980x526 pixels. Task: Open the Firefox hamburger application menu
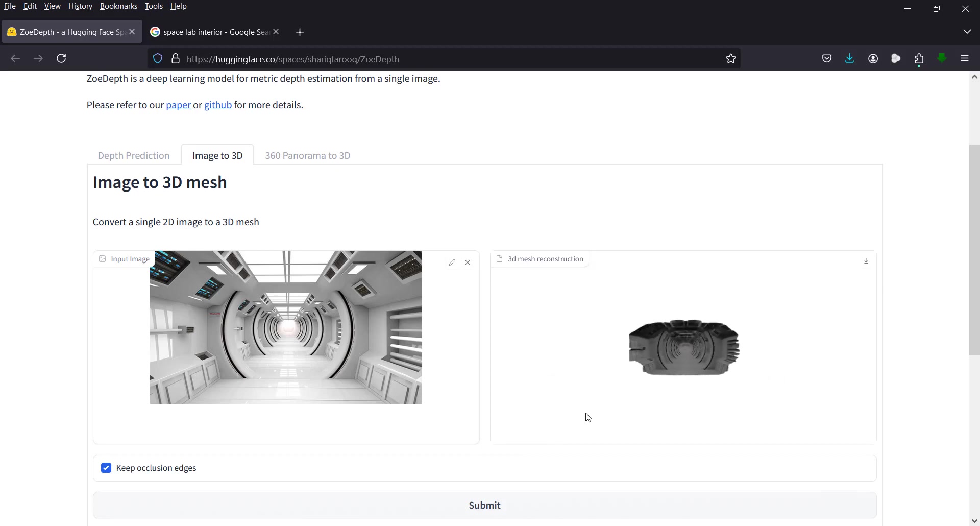coord(964,59)
